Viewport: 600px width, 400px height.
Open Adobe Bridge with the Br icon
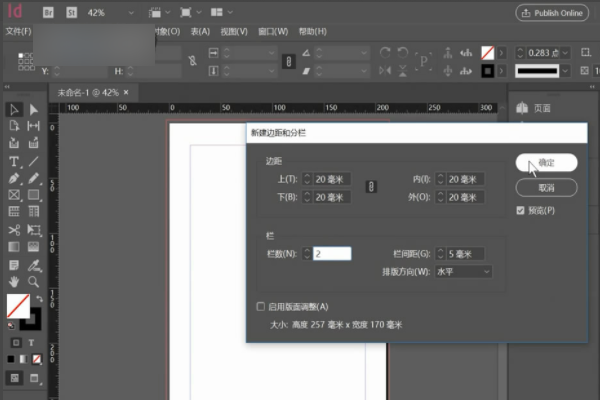pos(49,12)
